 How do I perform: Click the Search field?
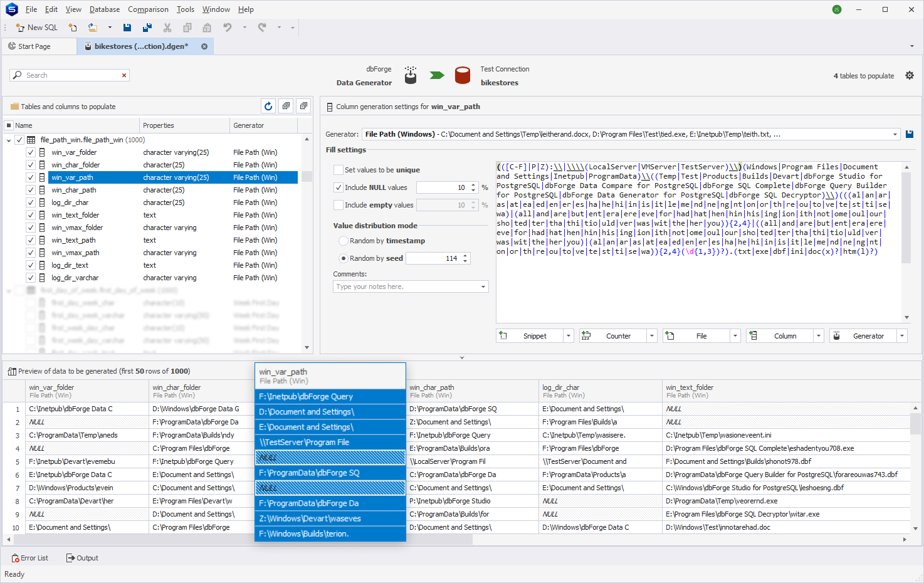click(x=69, y=75)
